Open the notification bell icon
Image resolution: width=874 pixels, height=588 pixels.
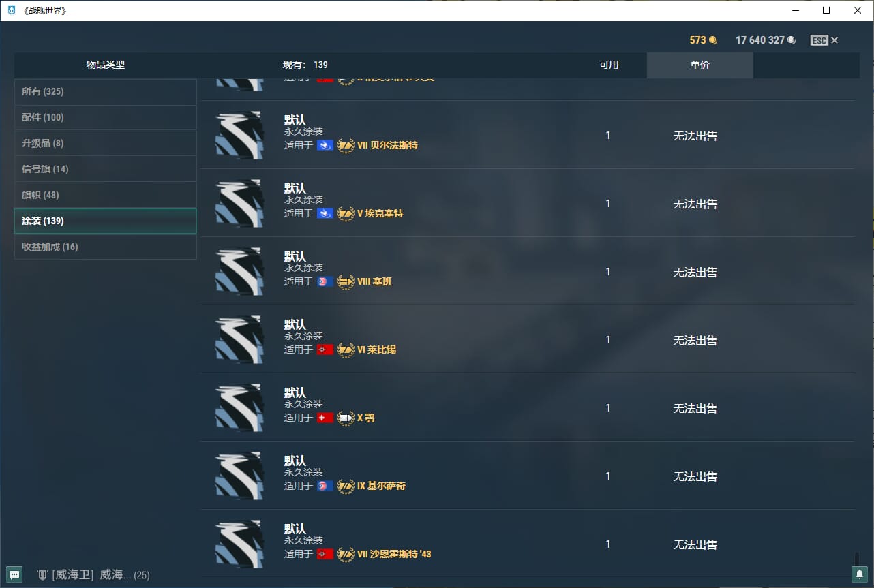tap(860, 574)
